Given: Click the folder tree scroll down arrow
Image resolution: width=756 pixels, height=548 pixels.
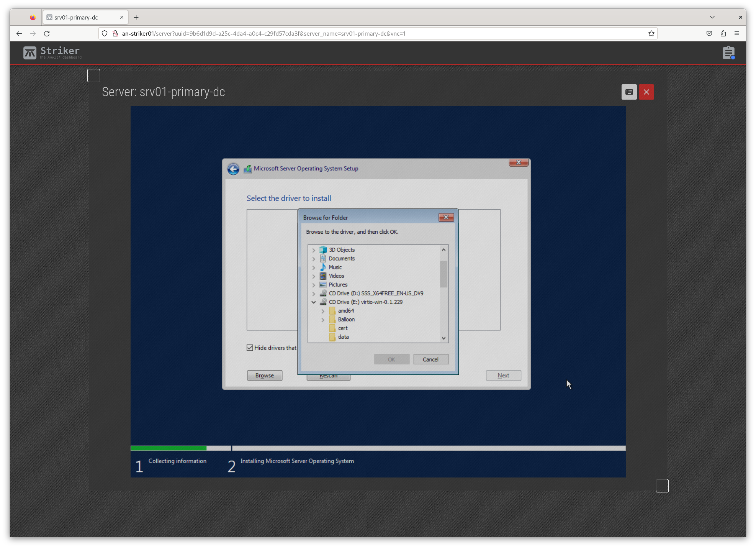Looking at the screenshot, I should pyautogui.click(x=443, y=338).
